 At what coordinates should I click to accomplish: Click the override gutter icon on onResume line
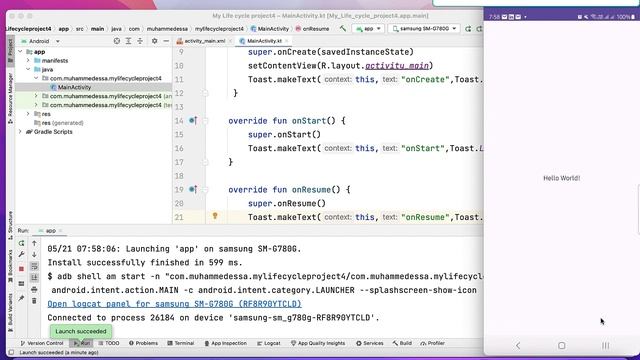tap(193, 189)
